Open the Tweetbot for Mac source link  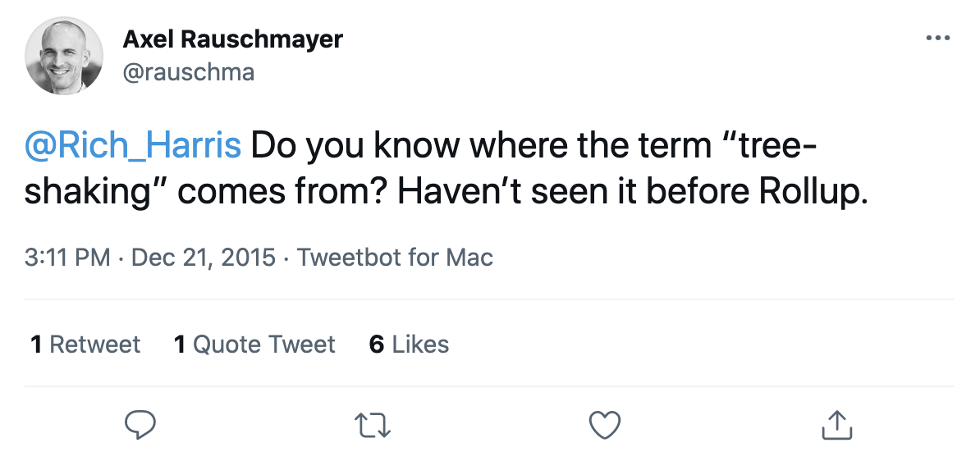[x=395, y=258]
